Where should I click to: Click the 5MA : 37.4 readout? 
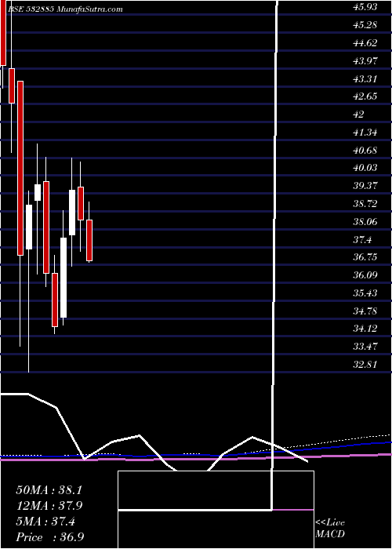(45, 522)
